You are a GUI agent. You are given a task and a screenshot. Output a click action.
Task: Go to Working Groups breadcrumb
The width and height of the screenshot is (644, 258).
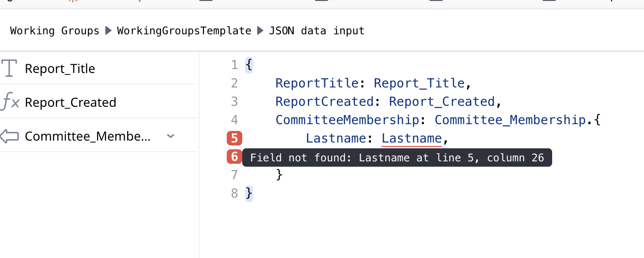(x=55, y=31)
